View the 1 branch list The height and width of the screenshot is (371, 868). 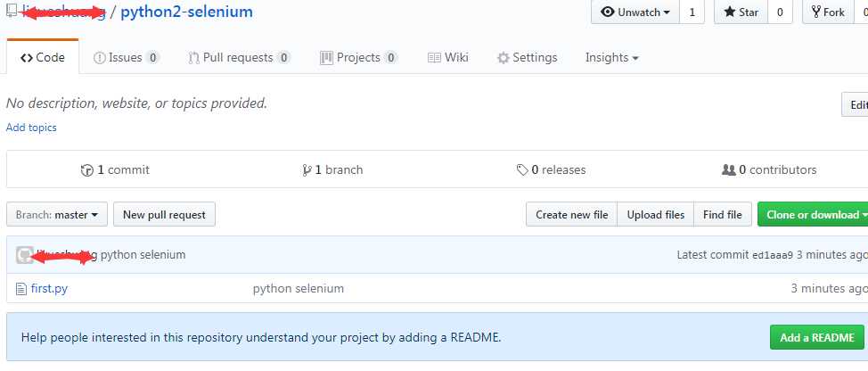pos(332,170)
